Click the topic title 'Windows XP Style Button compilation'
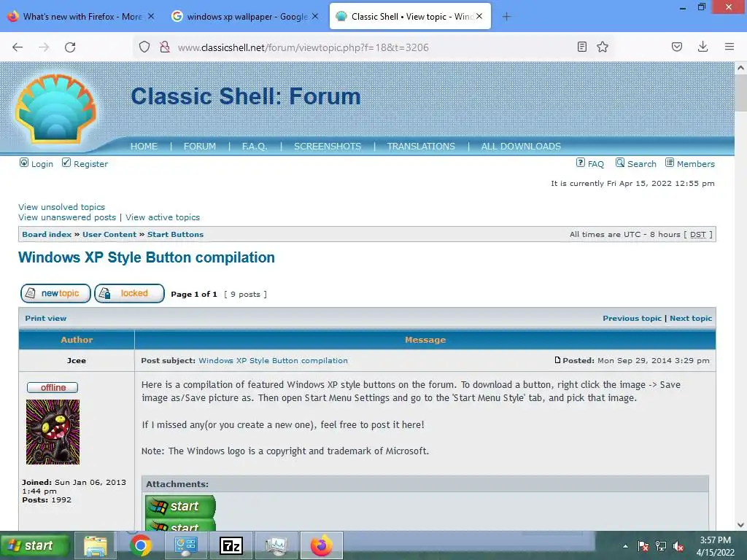Image resolution: width=747 pixels, height=560 pixels. 146,257
